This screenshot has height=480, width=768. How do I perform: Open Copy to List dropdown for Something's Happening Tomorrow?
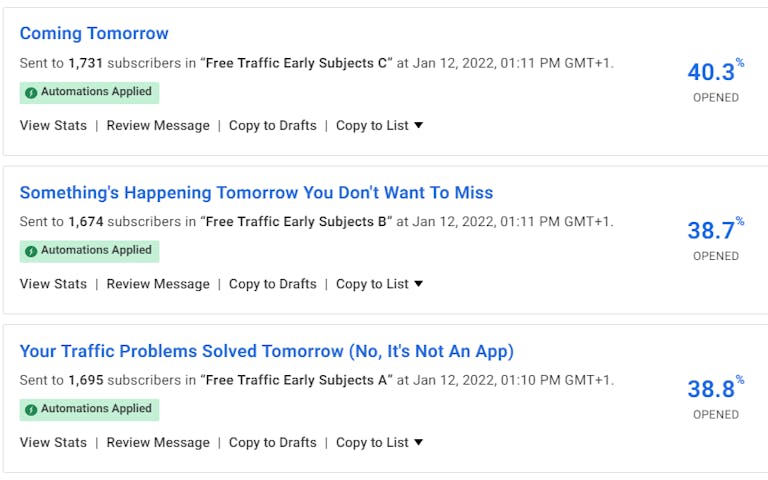tap(379, 284)
